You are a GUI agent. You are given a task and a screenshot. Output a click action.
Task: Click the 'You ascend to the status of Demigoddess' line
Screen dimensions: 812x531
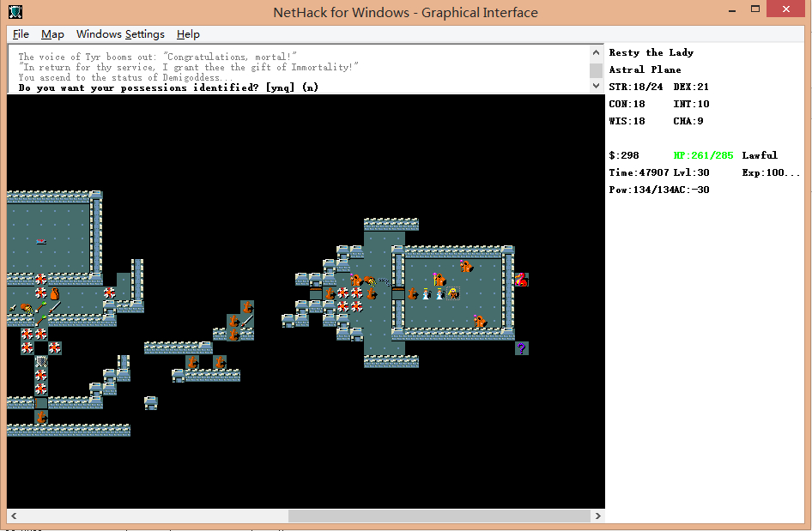pyautogui.click(x=126, y=77)
